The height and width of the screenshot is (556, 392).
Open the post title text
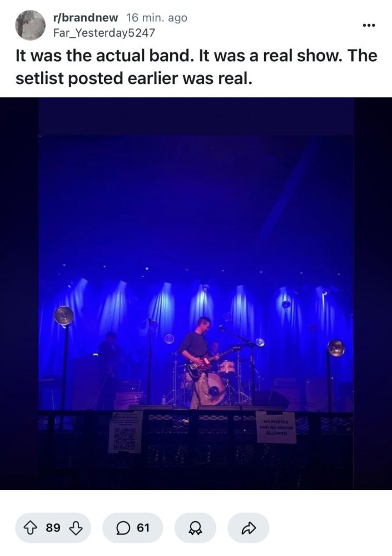[196, 67]
